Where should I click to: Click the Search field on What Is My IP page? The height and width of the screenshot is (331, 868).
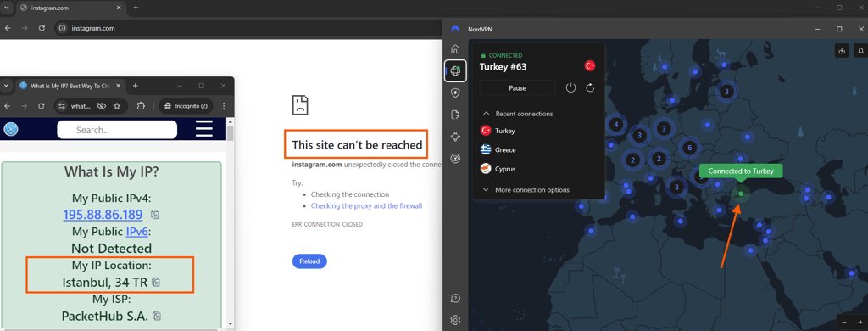coord(117,130)
